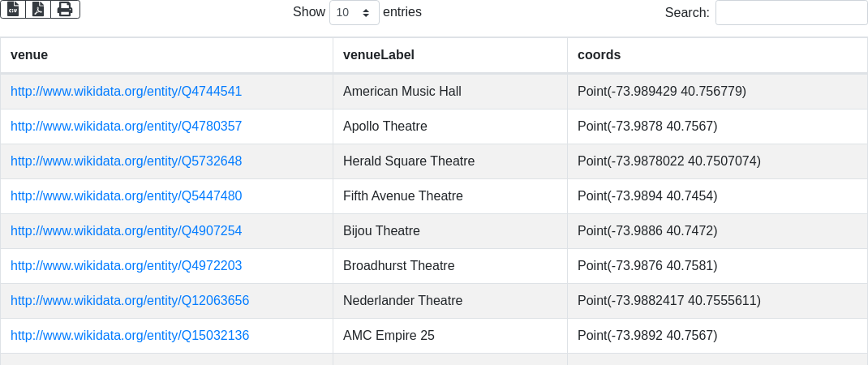868x365 pixels.
Task: Visit the Q5447480 entity link
Action: pos(126,196)
